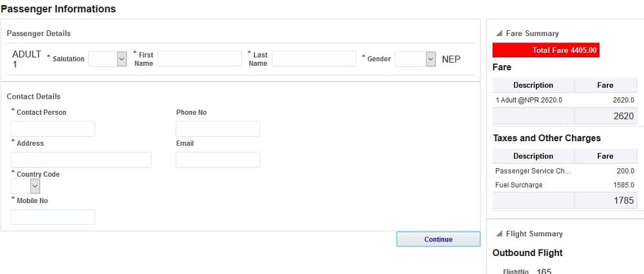This screenshot has height=274, width=644.
Task: Click the Fare column header under Taxes
Action: pyautogui.click(x=605, y=156)
